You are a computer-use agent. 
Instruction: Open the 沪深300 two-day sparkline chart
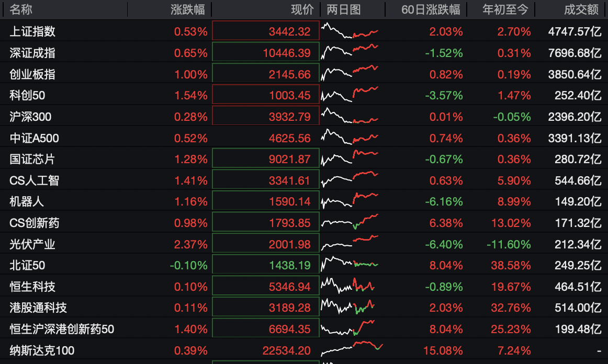350,116
